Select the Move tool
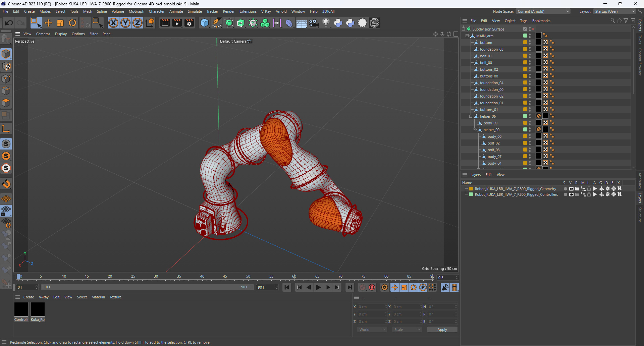Screen dimensions: 644x346 [x=48, y=23]
